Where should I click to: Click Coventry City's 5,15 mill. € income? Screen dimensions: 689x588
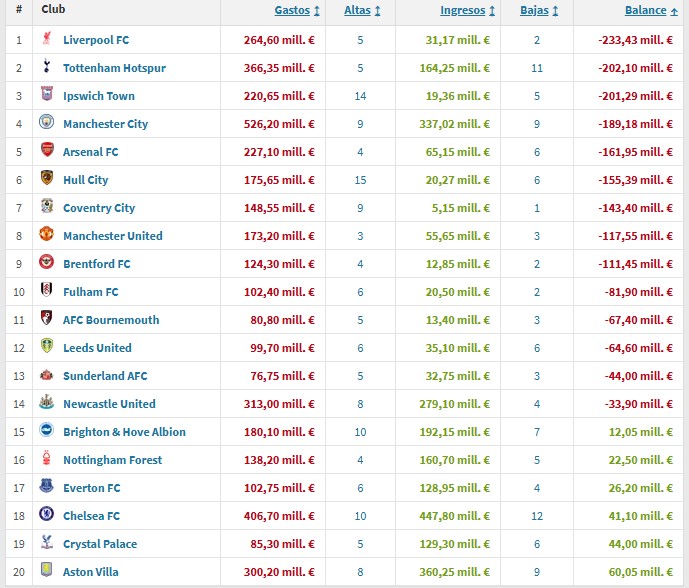tap(461, 208)
